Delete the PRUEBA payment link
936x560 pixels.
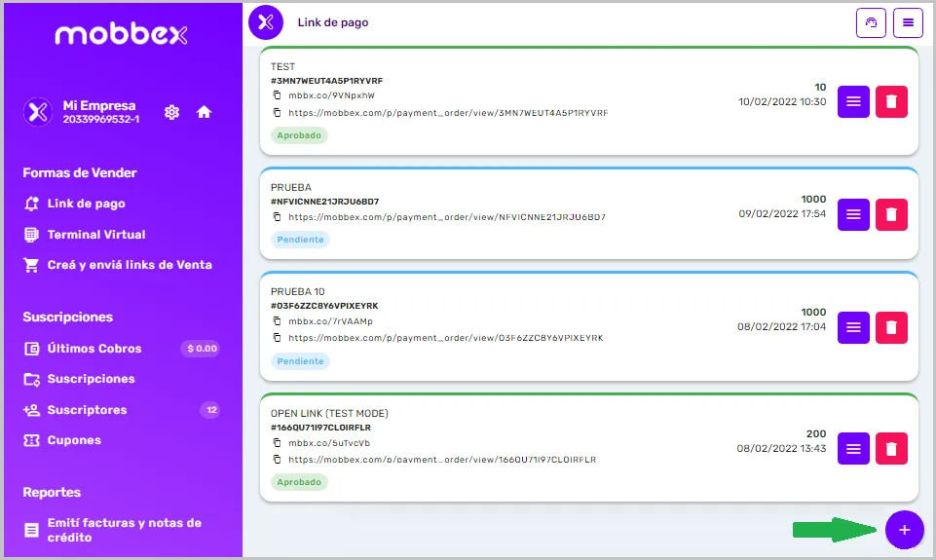pos(891,214)
